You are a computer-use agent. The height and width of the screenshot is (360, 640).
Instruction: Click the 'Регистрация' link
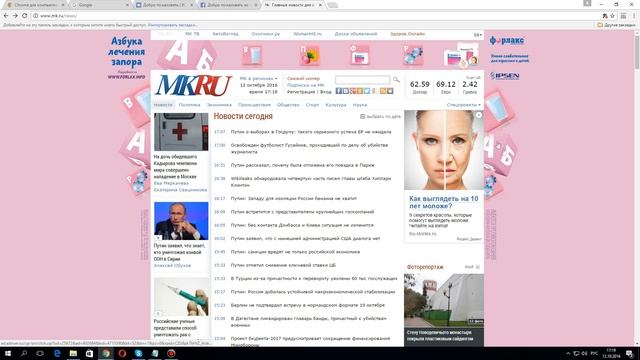click(x=301, y=92)
